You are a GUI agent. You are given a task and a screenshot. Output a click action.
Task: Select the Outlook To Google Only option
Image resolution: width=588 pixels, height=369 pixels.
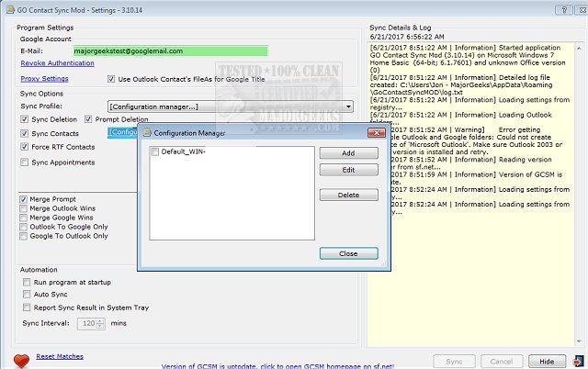pos(23,227)
